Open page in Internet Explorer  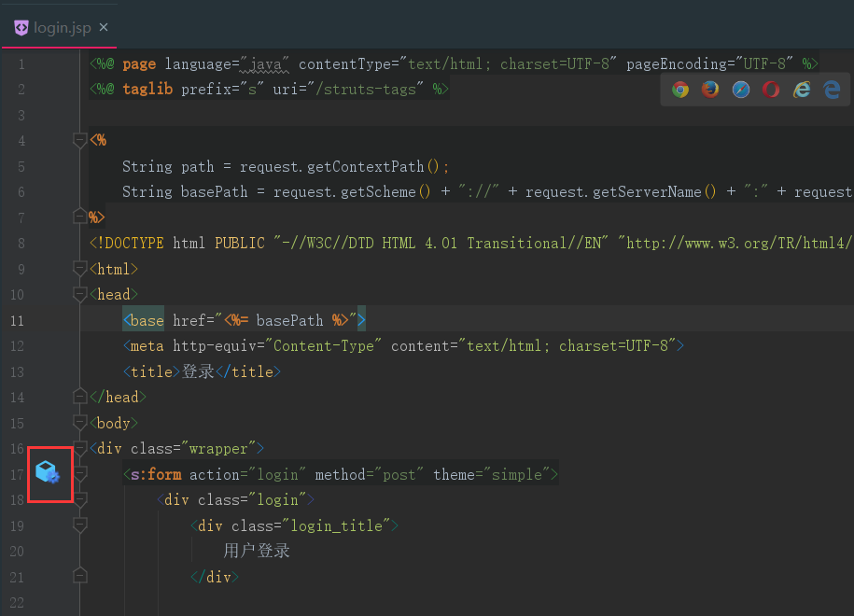801,90
